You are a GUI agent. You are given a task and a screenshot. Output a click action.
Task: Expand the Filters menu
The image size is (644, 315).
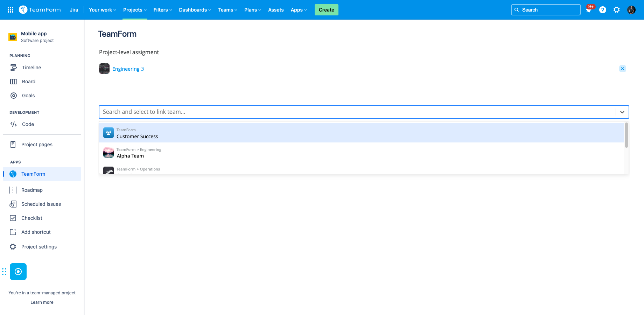point(163,10)
